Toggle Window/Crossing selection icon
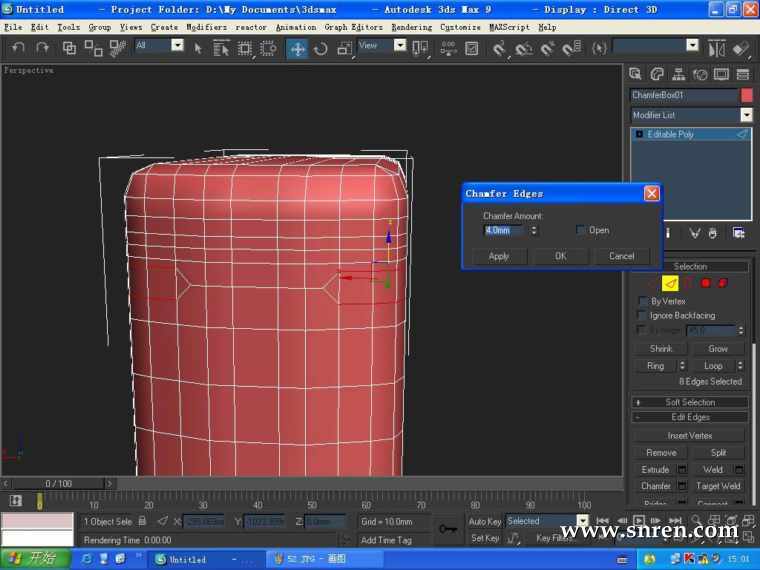 click(x=268, y=48)
